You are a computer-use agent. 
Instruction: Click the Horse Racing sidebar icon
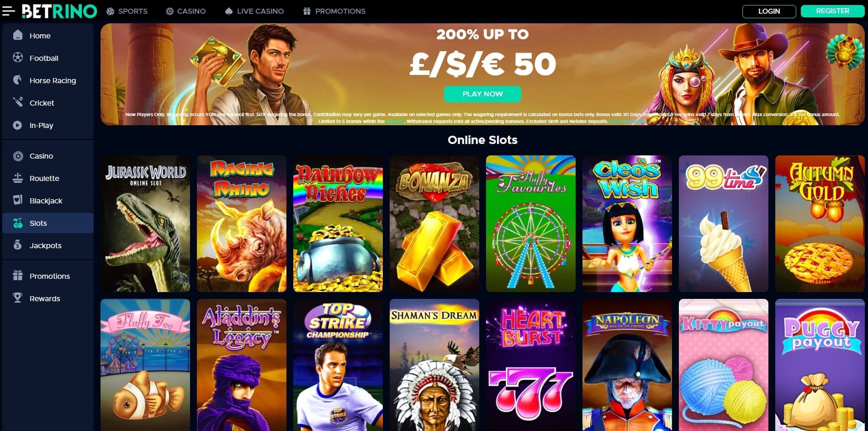(x=18, y=80)
